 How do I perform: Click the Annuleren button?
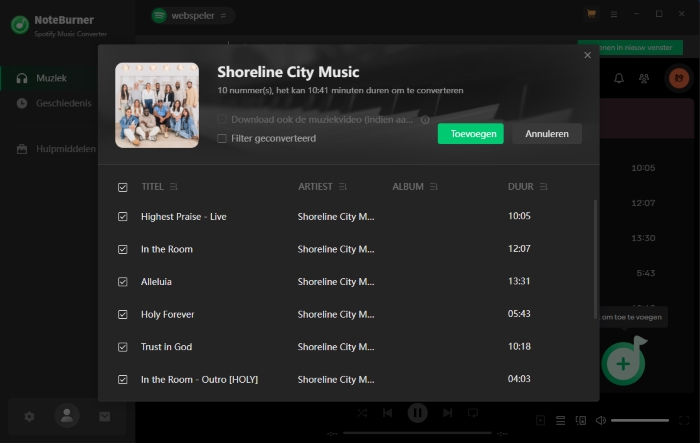click(547, 134)
